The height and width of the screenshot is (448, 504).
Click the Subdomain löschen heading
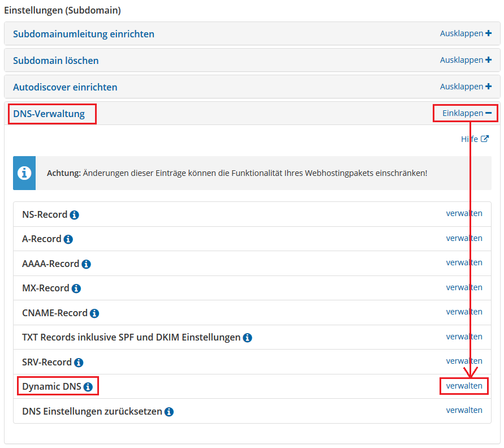tap(56, 61)
